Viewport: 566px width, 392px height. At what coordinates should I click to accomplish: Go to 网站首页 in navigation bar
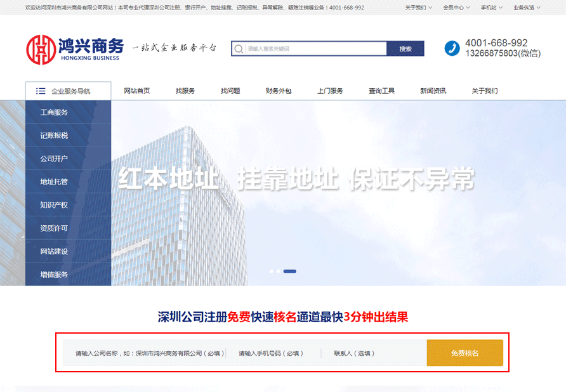pos(137,91)
